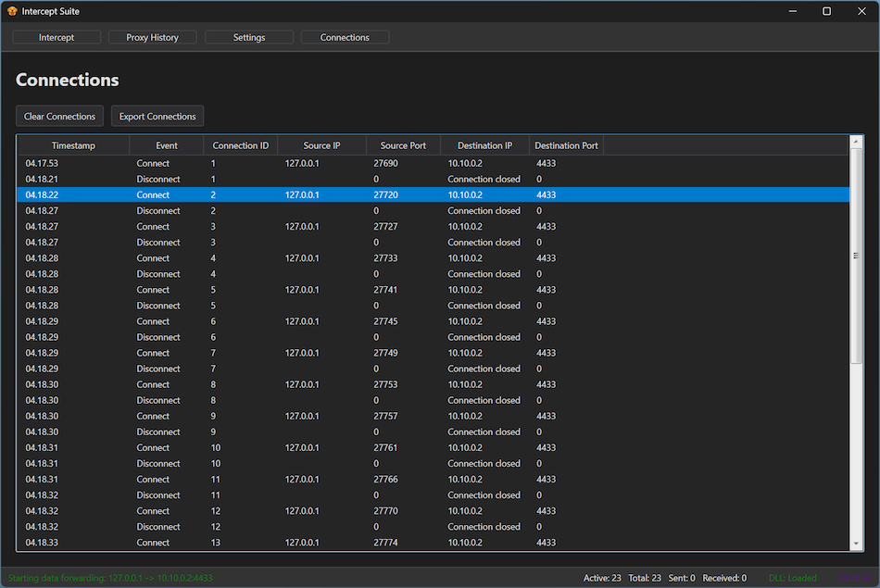Click the Source Port column header
The height and width of the screenshot is (588, 880).
[403, 145]
